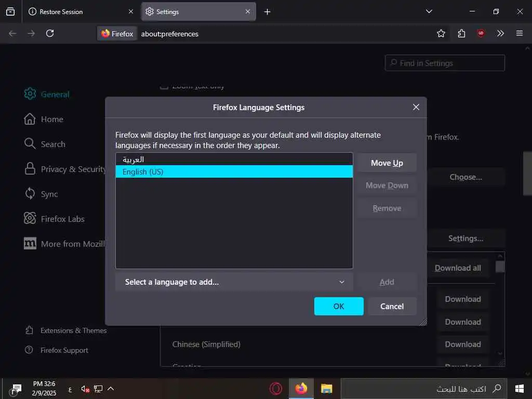Click the Firefox taskbar icon
This screenshot has width=532, height=399.
[x=301, y=389]
